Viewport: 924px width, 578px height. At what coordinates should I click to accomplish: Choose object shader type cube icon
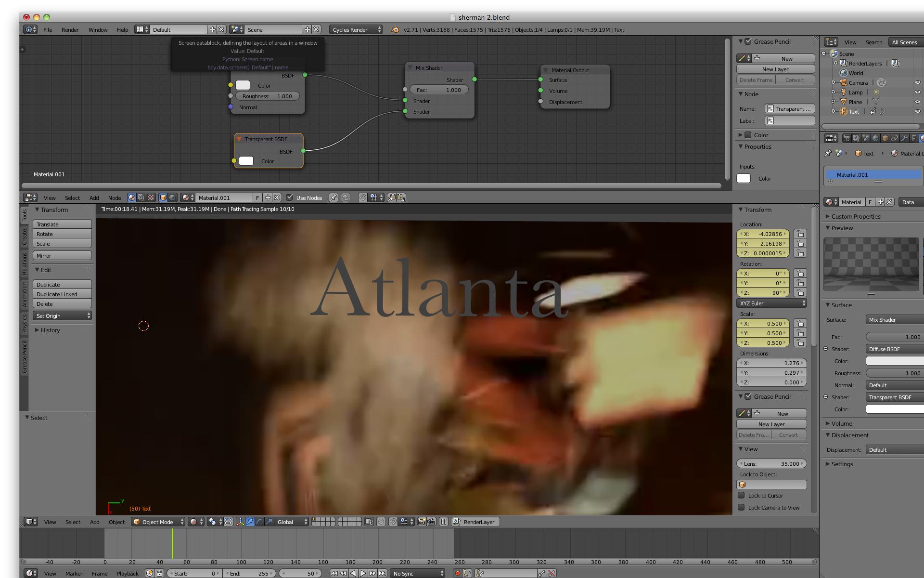tap(163, 197)
